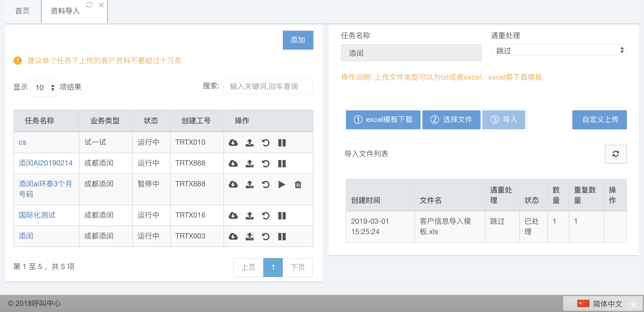The height and width of the screenshot is (312, 644).
Task: Close the 资料导入 tab
Action: tap(101, 5)
